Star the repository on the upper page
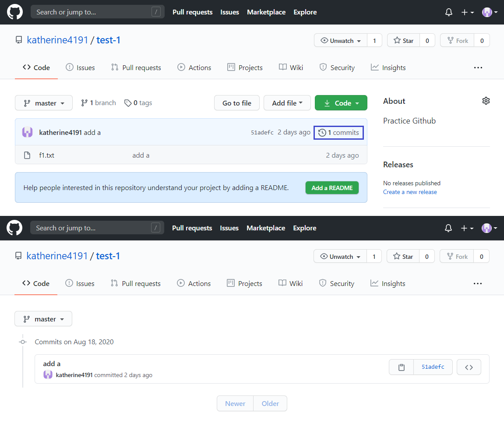Screen dimensions: 504x427 click(x=404, y=41)
